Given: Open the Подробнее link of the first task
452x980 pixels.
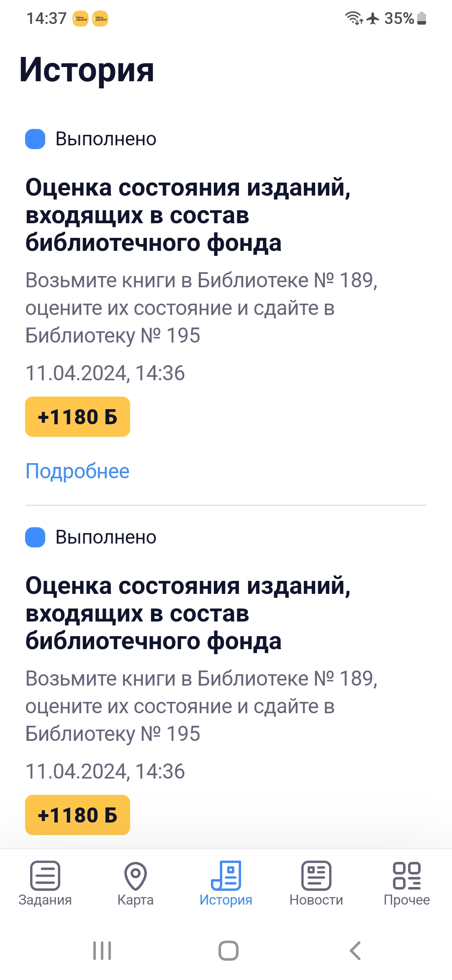Looking at the screenshot, I should pyautogui.click(x=77, y=471).
